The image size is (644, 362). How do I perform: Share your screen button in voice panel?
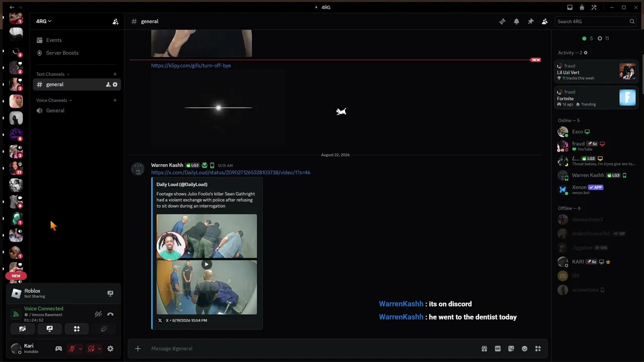(x=49, y=329)
